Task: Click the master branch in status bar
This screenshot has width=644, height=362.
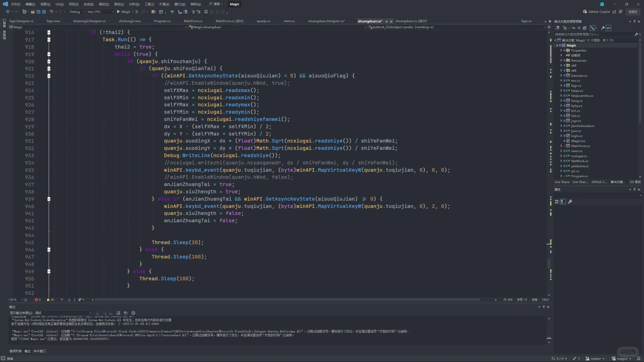Action: click(595, 359)
